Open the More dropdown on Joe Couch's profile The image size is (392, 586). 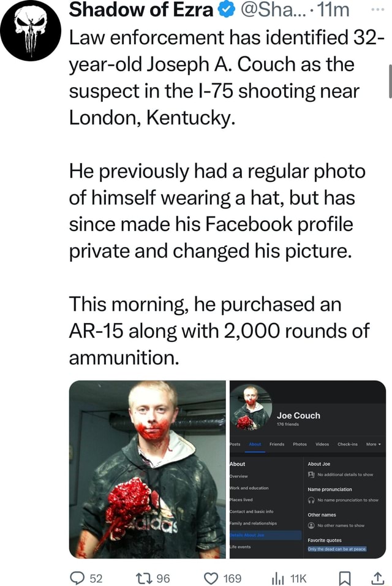point(373,444)
